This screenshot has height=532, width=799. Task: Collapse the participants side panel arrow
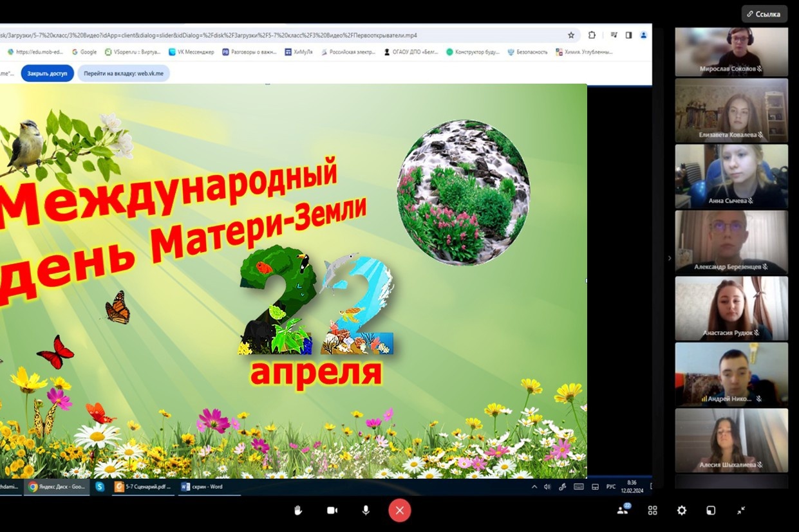pyautogui.click(x=669, y=258)
